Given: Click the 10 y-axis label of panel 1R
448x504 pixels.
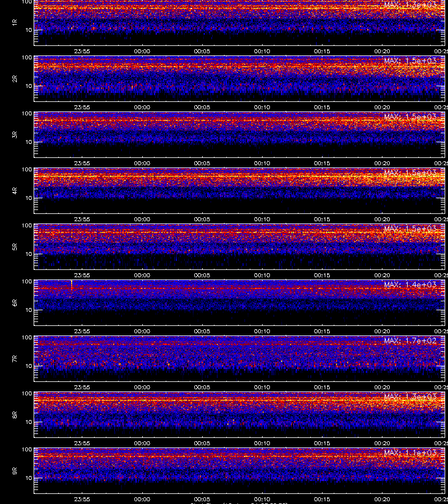Looking at the screenshot, I should coord(29,30).
